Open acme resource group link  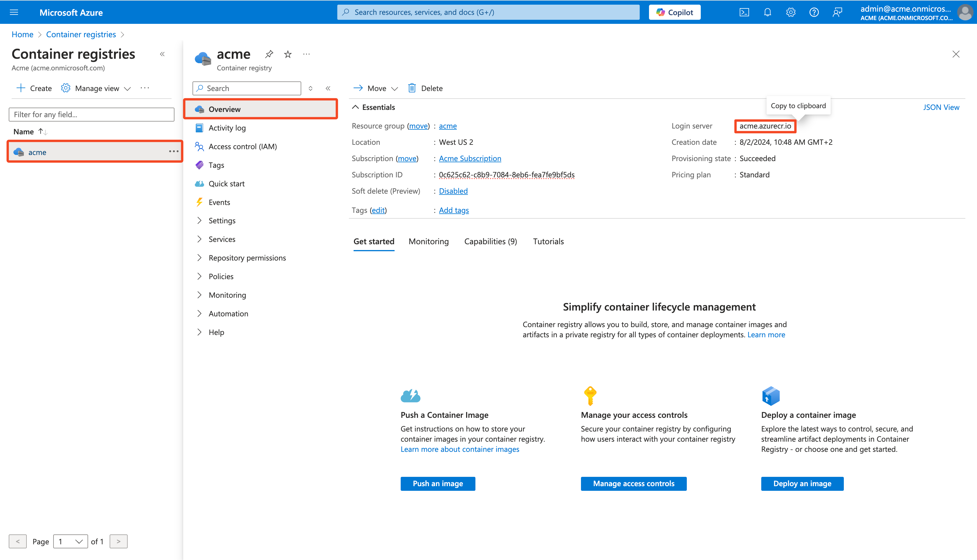pos(448,126)
